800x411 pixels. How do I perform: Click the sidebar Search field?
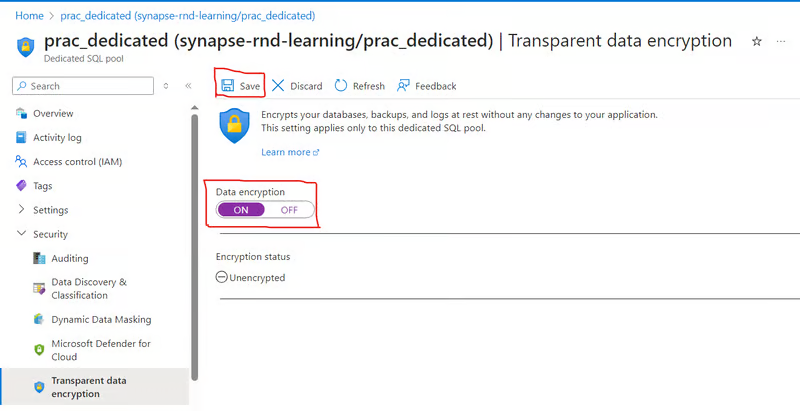tap(83, 86)
